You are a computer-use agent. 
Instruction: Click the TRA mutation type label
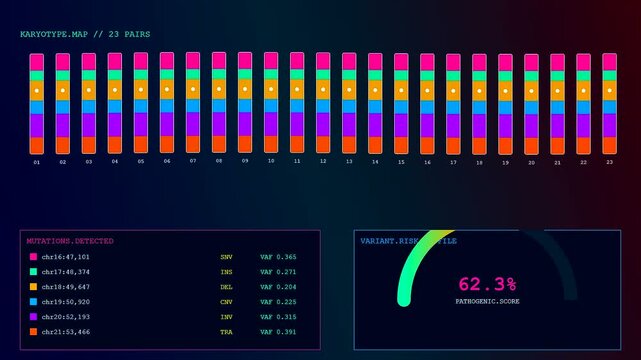[226, 332]
